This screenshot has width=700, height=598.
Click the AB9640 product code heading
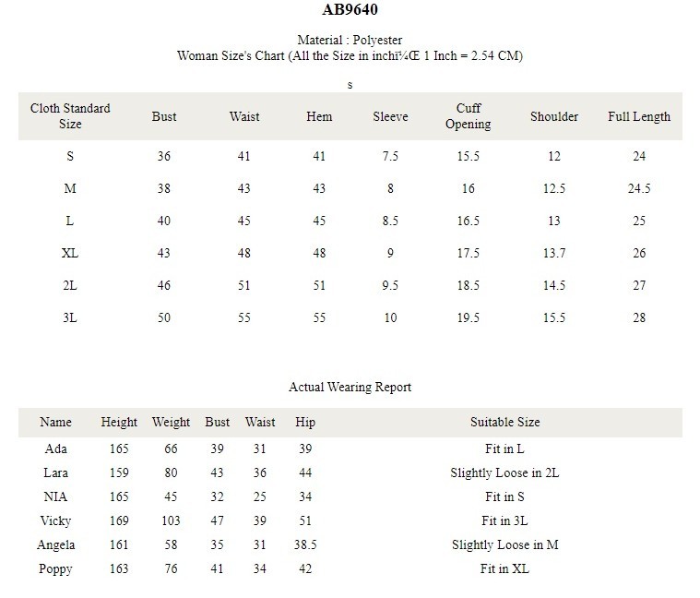click(x=350, y=9)
